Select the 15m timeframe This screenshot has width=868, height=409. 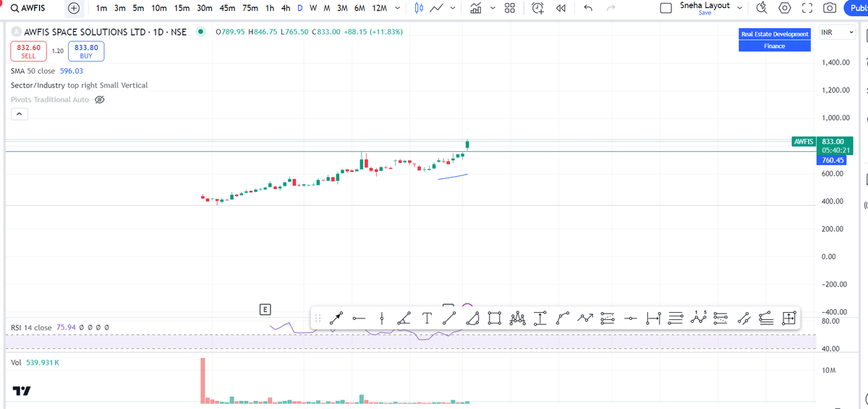pos(182,9)
